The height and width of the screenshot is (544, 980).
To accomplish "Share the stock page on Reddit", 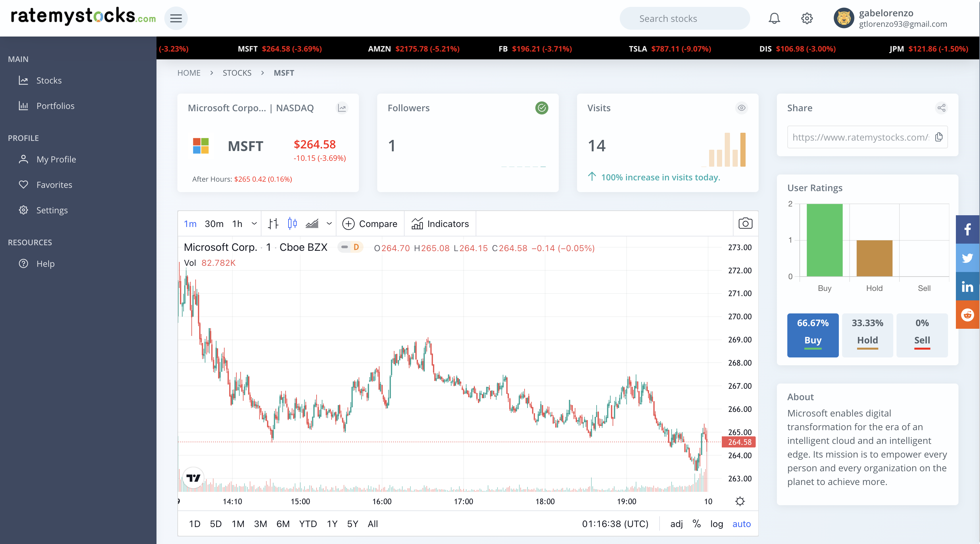I will pos(967,315).
